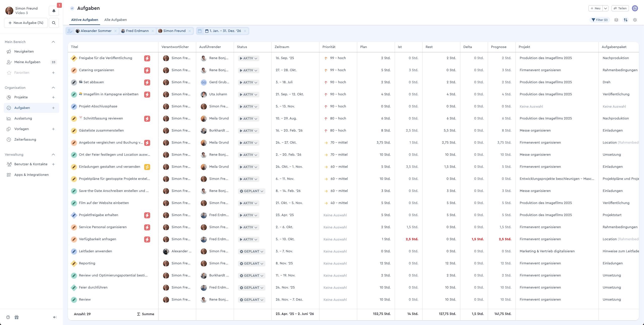The width and height of the screenshot is (644, 325).
Task: Click the sort arrows icon
Action: tap(625, 20)
